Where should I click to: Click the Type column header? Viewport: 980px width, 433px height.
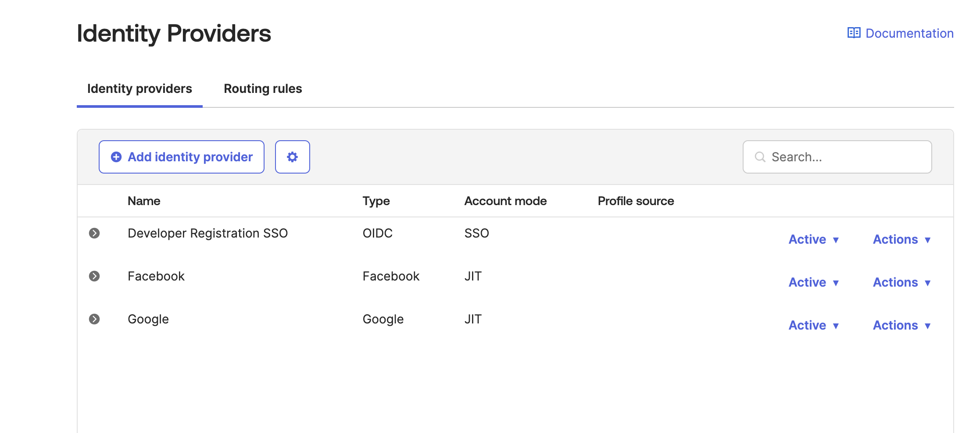click(376, 201)
